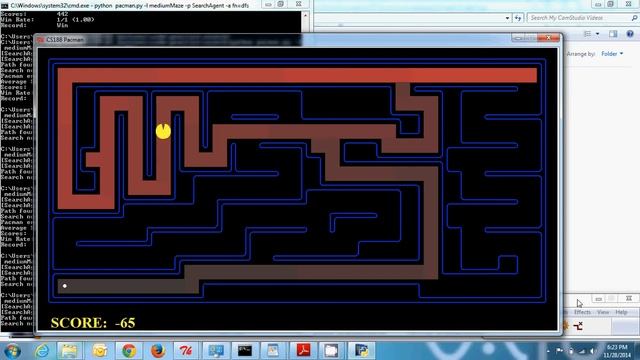Image resolution: width=640 pixels, height=360 pixels.
Task: Open the picture-frame app icon on the taskbar
Action: (x=273, y=351)
